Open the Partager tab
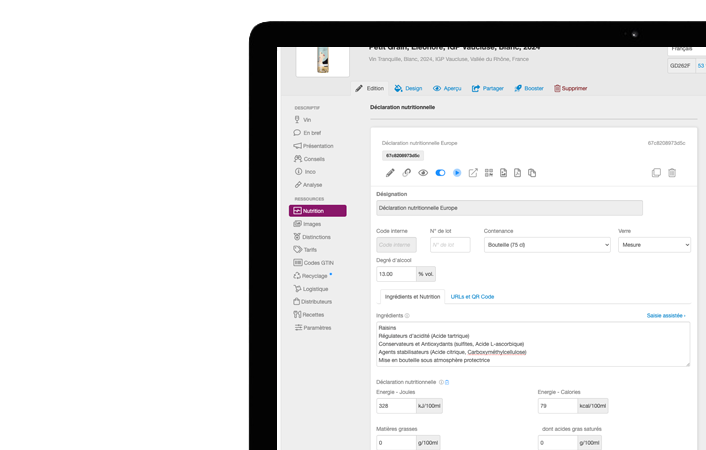Screen dimensions: 706x450 (x=488, y=88)
